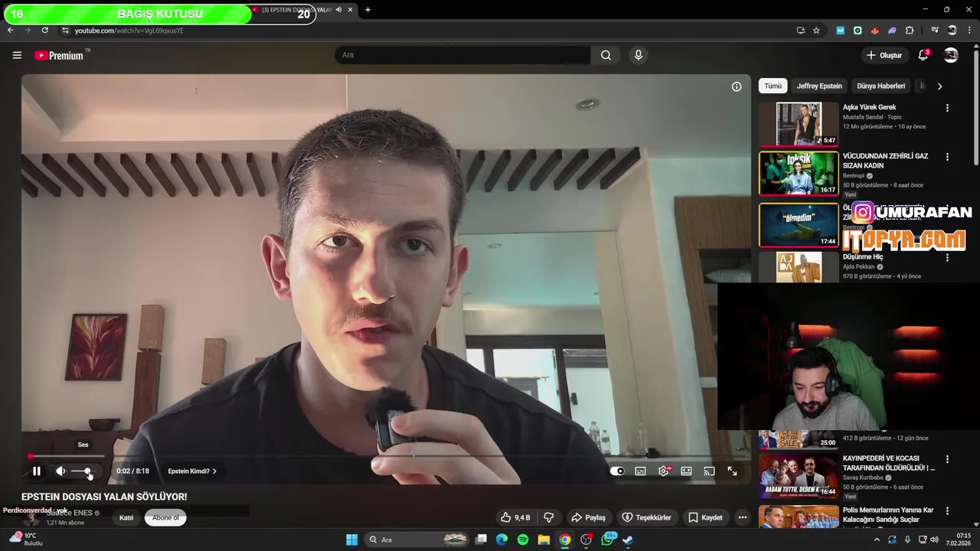Viewport: 980px width, 551px height.
Task: Pause the video with the pause button
Action: (x=36, y=471)
